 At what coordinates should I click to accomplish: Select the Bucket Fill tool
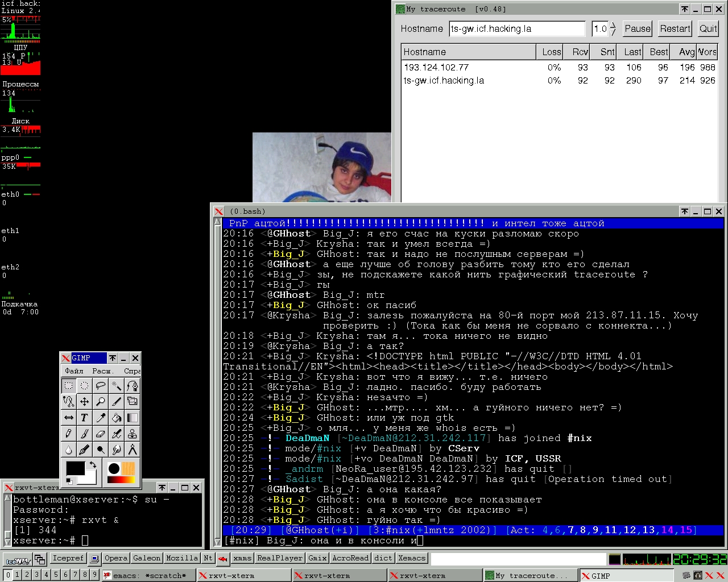tap(116, 418)
